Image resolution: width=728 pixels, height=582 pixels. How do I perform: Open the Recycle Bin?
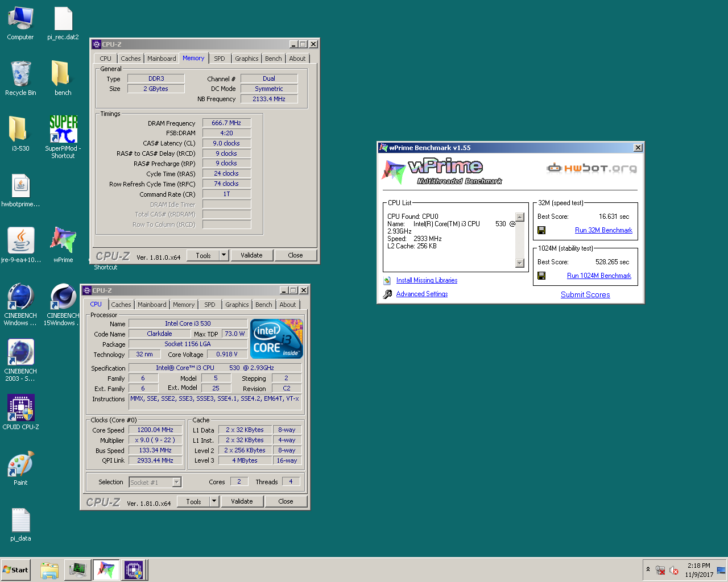(20, 78)
